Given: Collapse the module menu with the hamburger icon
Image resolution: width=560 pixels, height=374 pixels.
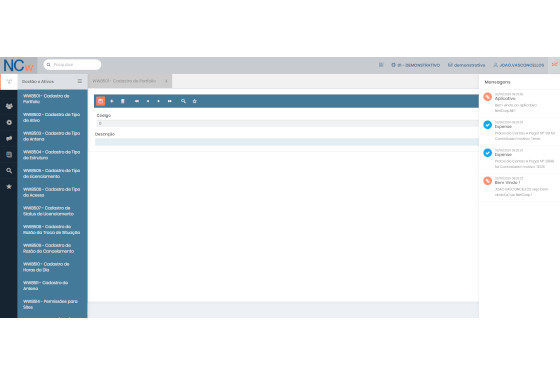Looking at the screenshot, I should pos(80,81).
